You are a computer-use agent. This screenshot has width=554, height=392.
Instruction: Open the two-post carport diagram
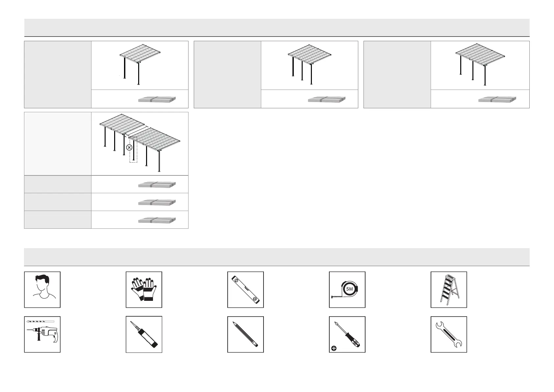[x=140, y=65]
